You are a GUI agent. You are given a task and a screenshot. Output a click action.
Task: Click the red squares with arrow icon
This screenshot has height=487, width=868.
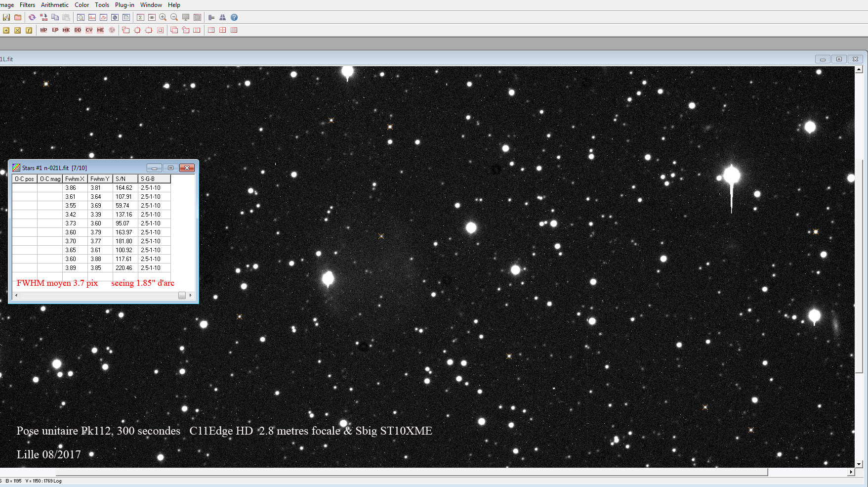coord(43,17)
